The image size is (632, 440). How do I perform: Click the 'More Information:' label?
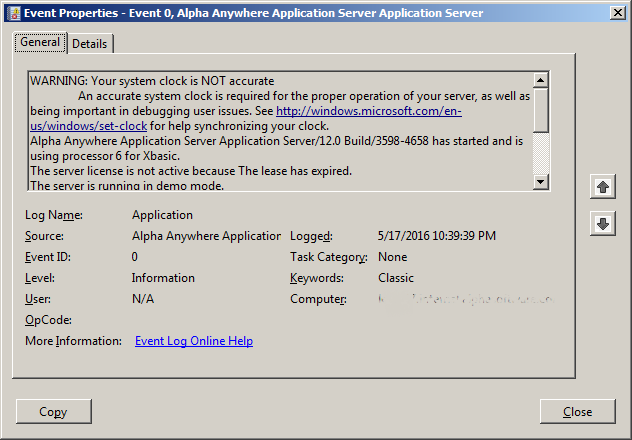coord(73,341)
